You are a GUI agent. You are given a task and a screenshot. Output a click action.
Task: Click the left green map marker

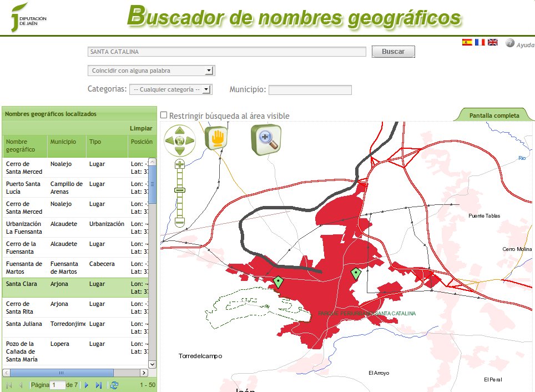[x=279, y=282]
